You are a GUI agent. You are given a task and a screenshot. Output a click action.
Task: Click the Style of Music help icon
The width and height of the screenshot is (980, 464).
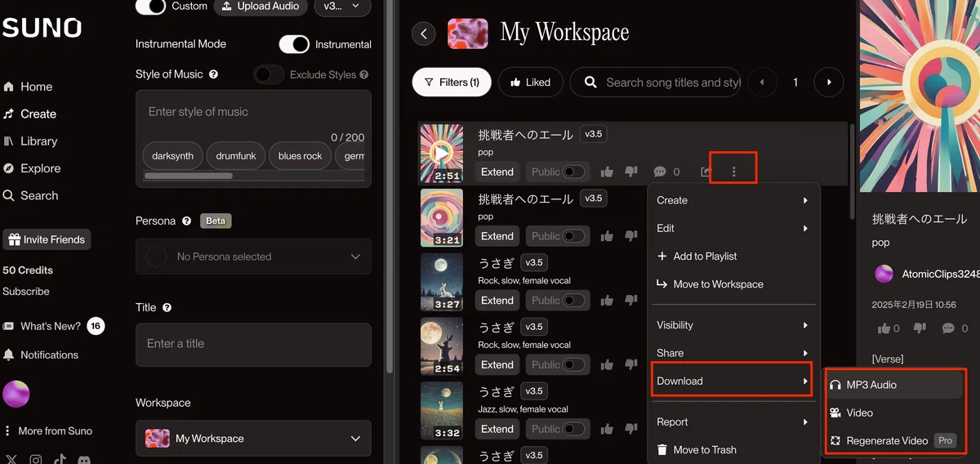tap(213, 74)
